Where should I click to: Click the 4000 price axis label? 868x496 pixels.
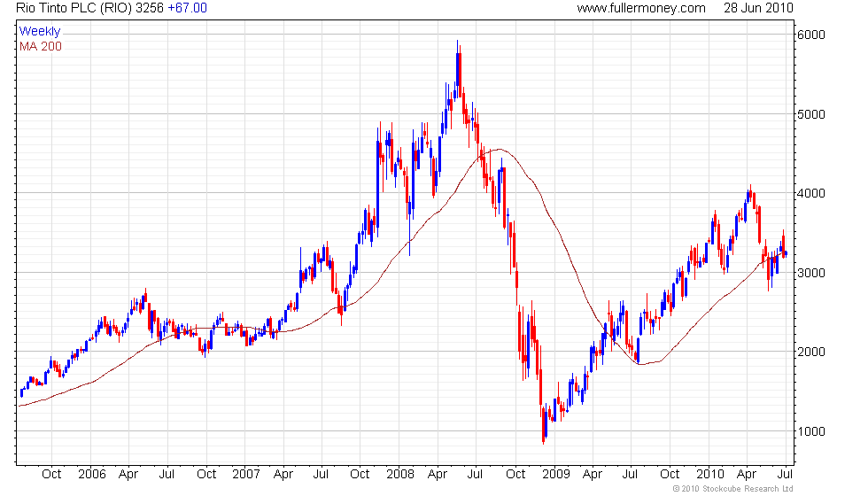coord(811,193)
